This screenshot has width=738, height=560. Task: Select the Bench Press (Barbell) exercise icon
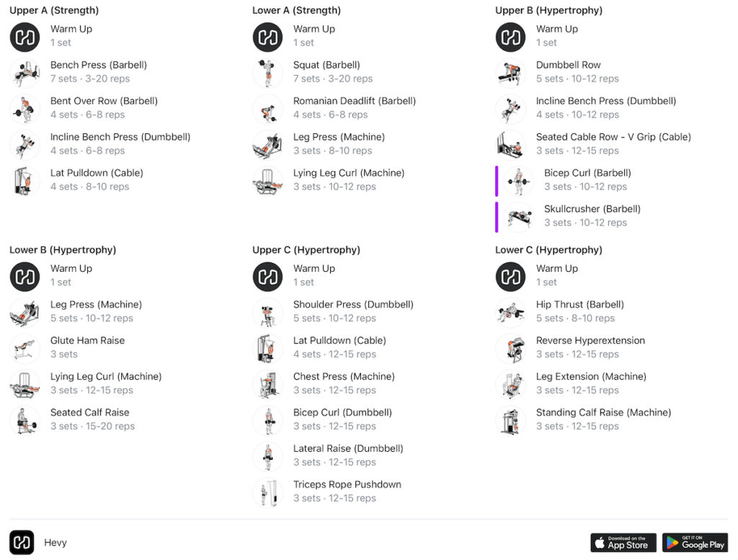coord(25,73)
